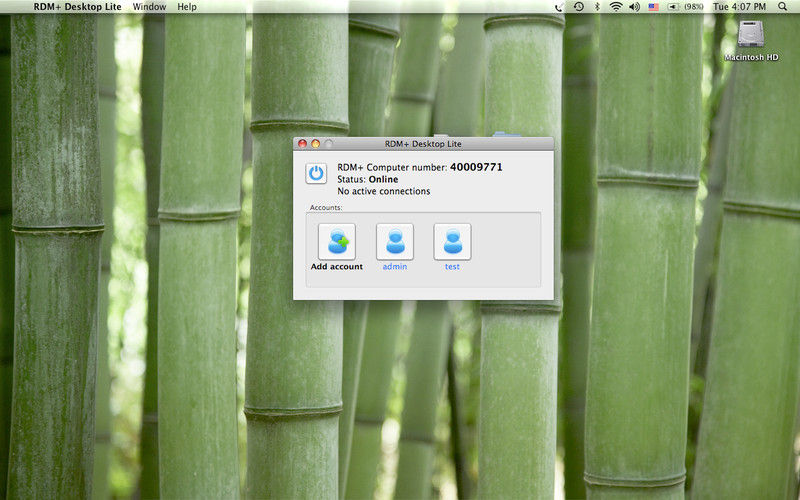Open the Time Machine menu bar icon

579,7
